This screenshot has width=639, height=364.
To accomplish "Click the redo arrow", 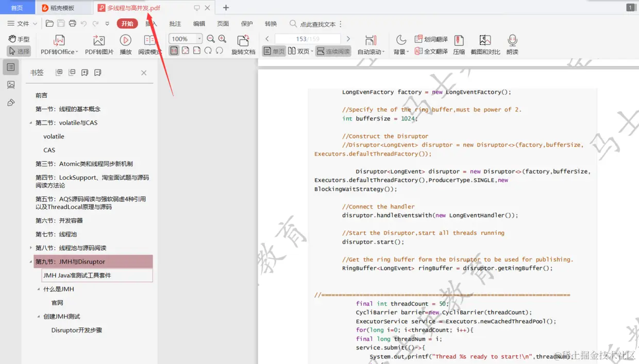I will click(x=95, y=23).
